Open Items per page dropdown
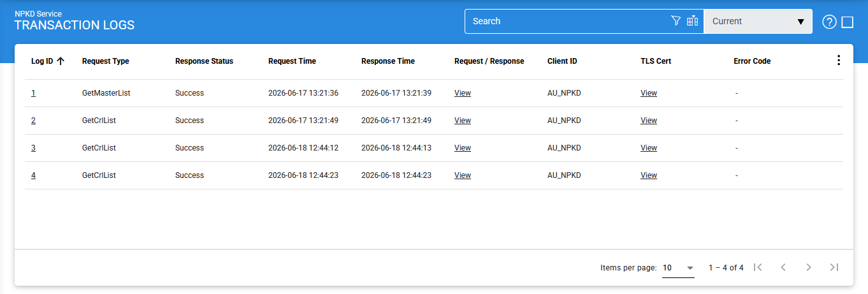The width and height of the screenshot is (868, 294). point(678,268)
